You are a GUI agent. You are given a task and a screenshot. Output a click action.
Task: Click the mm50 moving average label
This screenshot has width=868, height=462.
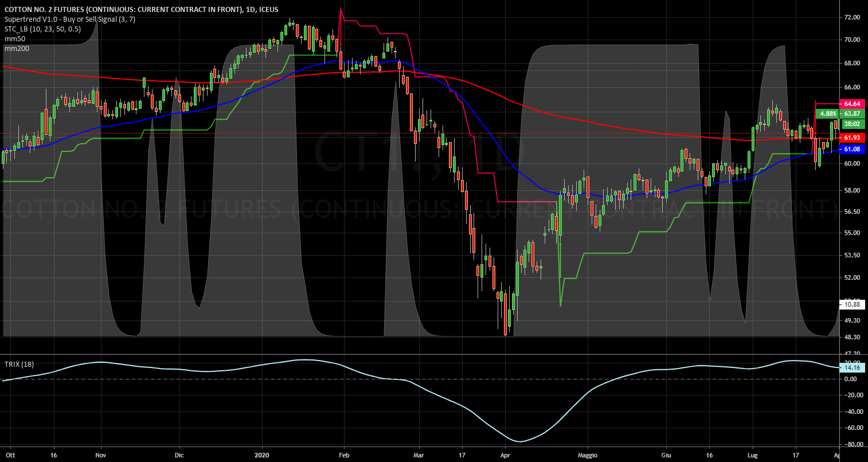(15, 39)
